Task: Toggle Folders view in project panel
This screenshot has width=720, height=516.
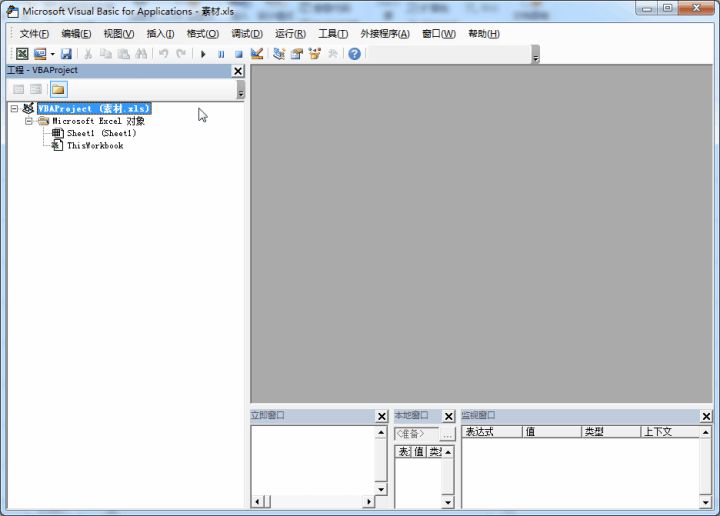Action: [58, 89]
